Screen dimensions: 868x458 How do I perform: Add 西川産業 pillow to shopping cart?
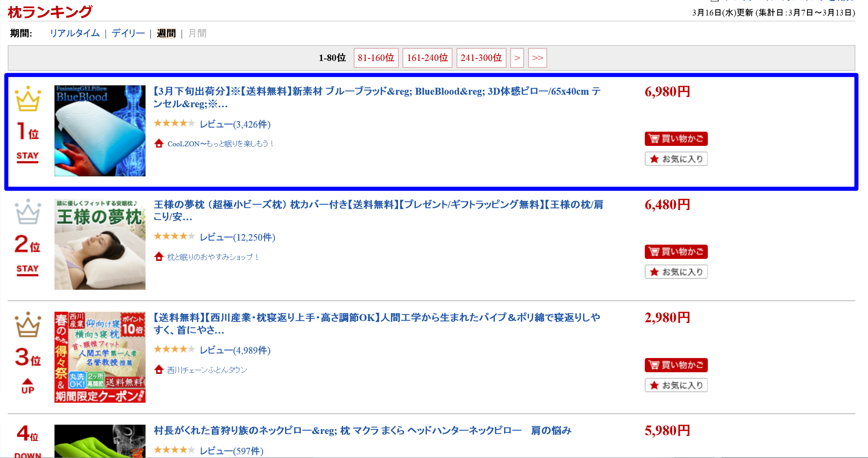pos(676,365)
